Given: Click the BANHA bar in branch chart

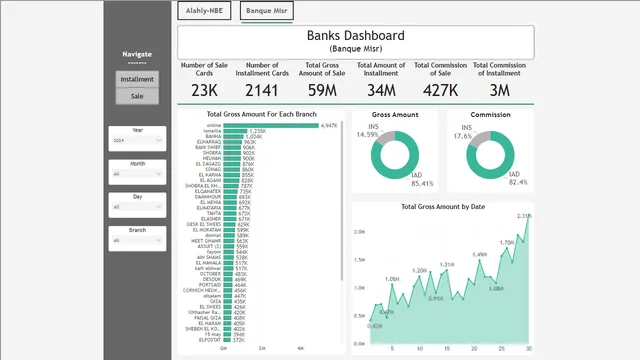Looking at the screenshot, I should click(233, 136).
